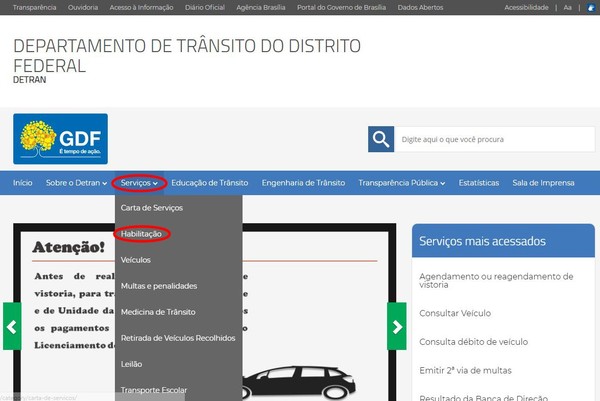Expand the Sobre o Detran dropdown

[x=76, y=183]
